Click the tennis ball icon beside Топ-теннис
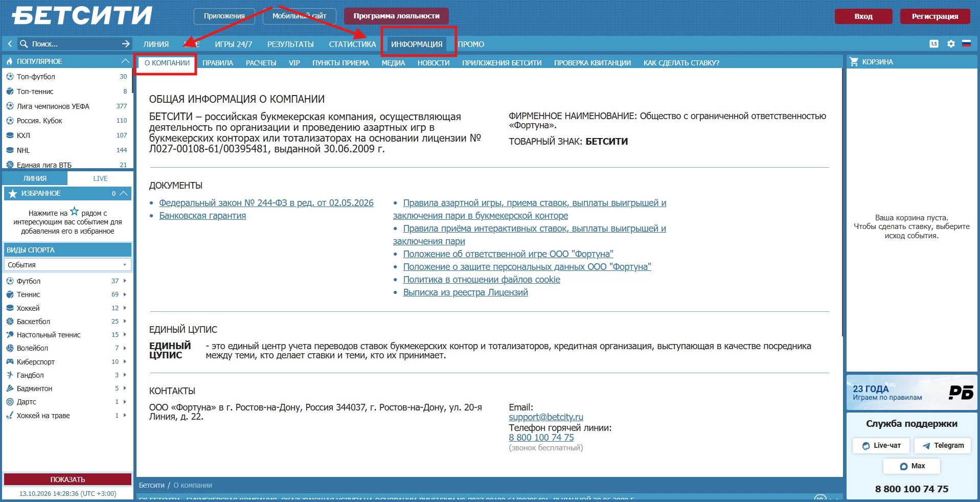The height and width of the screenshot is (502, 980). coord(10,92)
